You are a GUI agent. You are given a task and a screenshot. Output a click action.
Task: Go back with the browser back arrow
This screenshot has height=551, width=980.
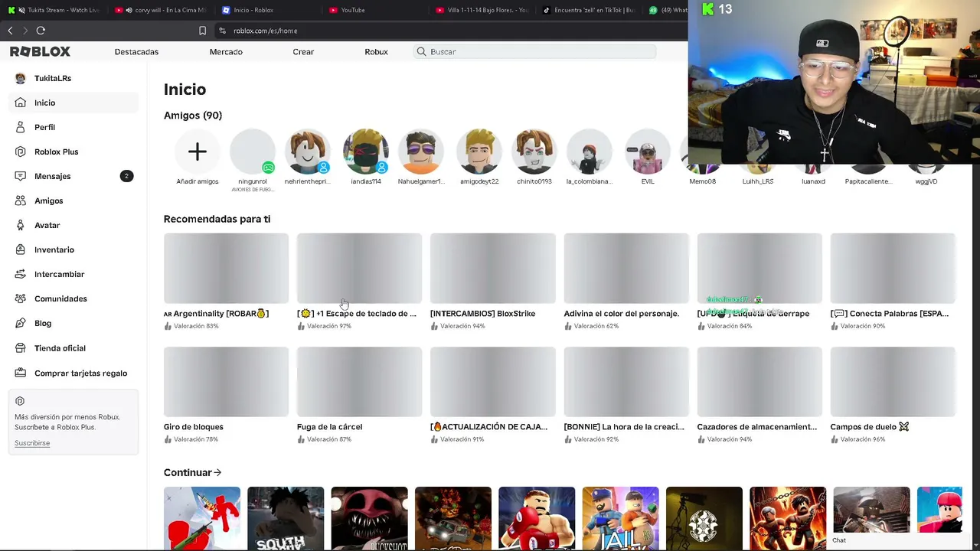(x=10, y=31)
